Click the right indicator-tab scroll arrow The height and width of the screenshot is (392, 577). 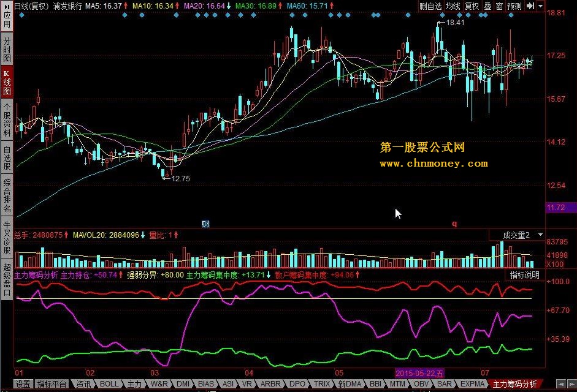(x=571, y=384)
